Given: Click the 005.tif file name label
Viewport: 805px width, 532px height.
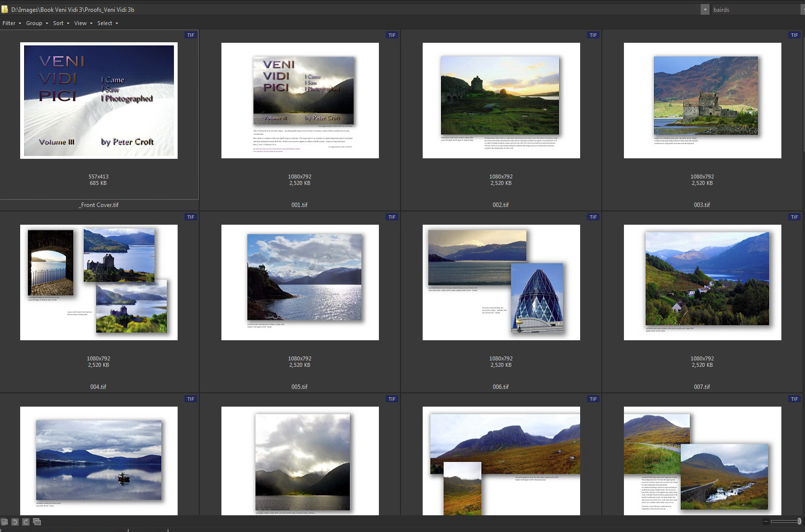Looking at the screenshot, I should [x=299, y=387].
